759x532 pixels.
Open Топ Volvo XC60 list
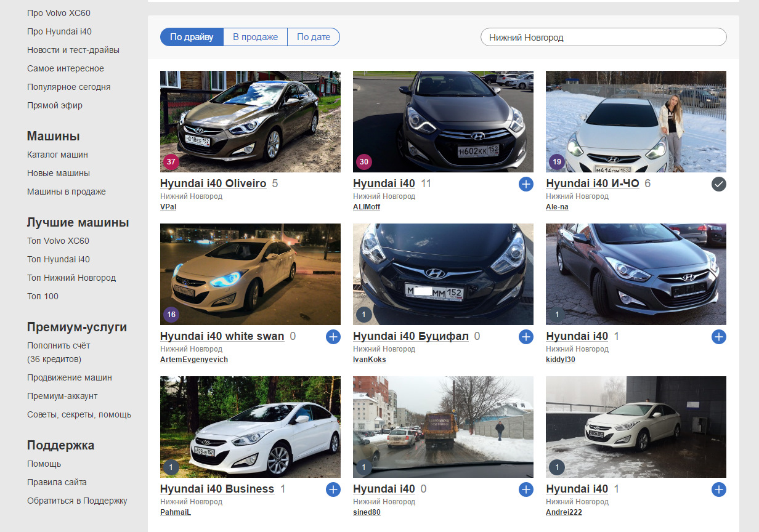(58, 241)
